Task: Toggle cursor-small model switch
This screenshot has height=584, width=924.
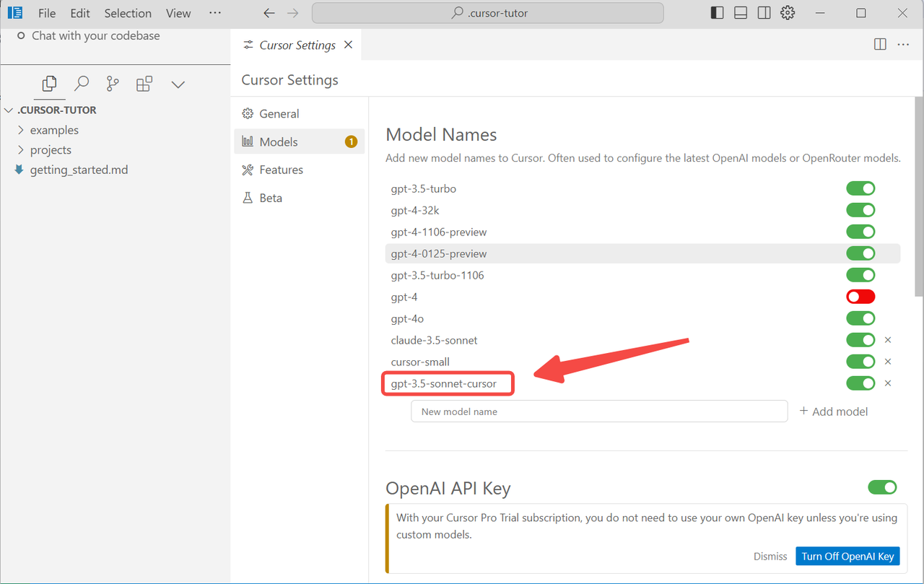Action: (860, 362)
